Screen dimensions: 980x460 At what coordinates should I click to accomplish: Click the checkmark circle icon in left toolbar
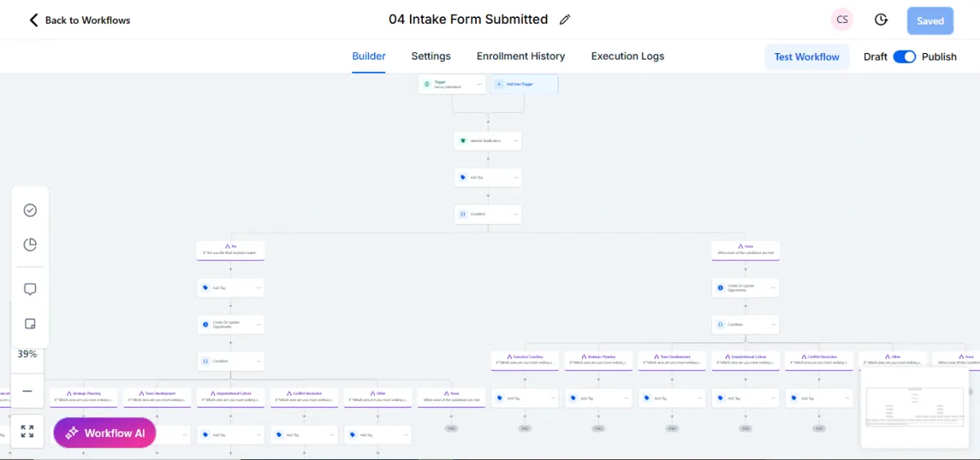tap(30, 210)
